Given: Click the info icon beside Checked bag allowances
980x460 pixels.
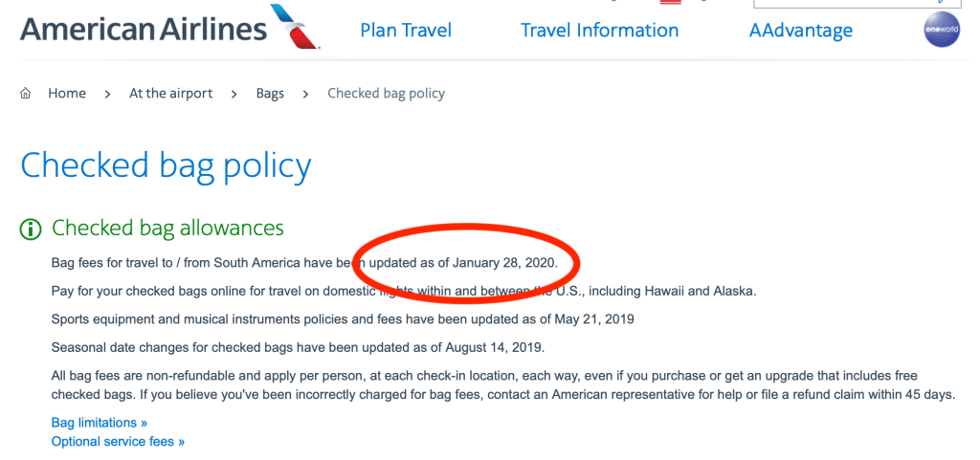Looking at the screenshot, I should 31,229.
